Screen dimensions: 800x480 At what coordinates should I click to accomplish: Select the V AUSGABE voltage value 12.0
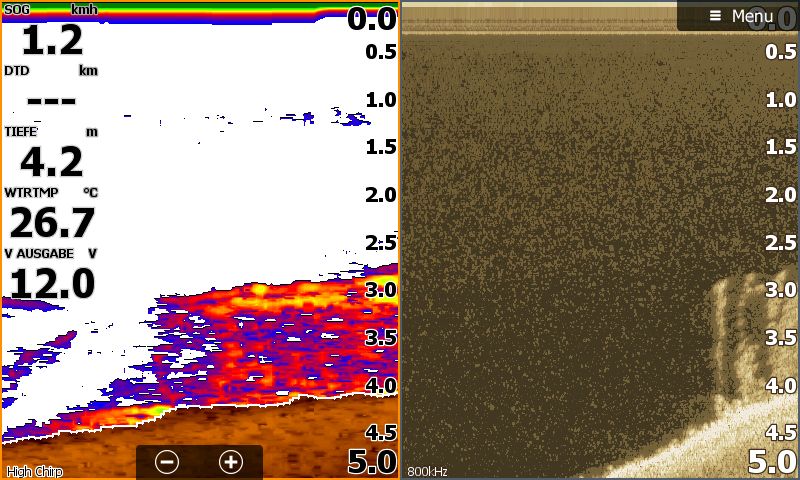(51, 283)
